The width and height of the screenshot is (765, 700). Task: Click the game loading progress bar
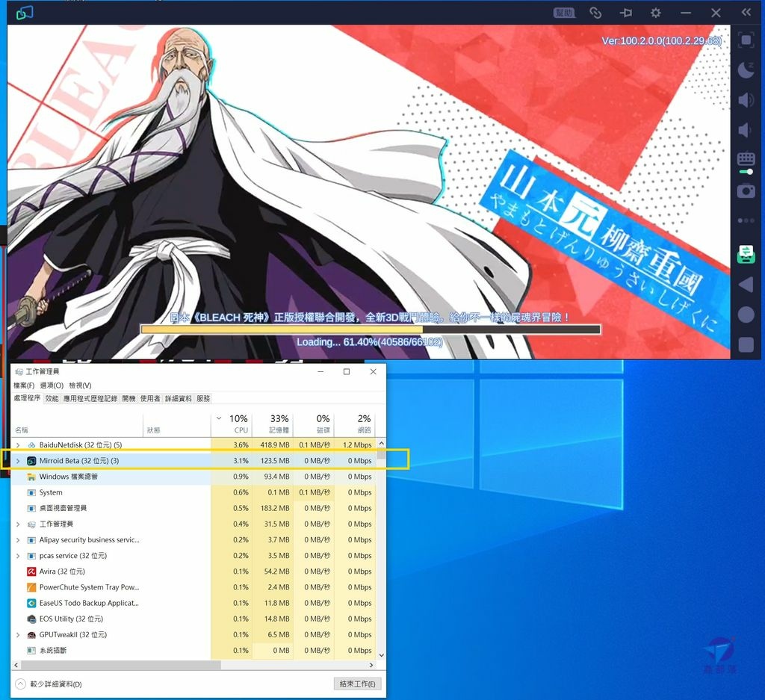coord(371,329)
